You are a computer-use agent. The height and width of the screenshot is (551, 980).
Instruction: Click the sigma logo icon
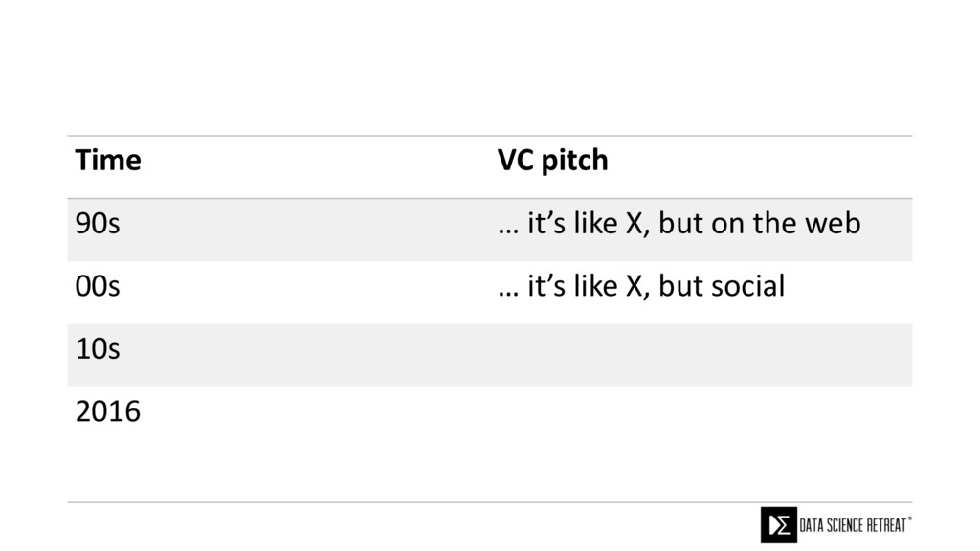pyautogui.click(x=778, y=525)
